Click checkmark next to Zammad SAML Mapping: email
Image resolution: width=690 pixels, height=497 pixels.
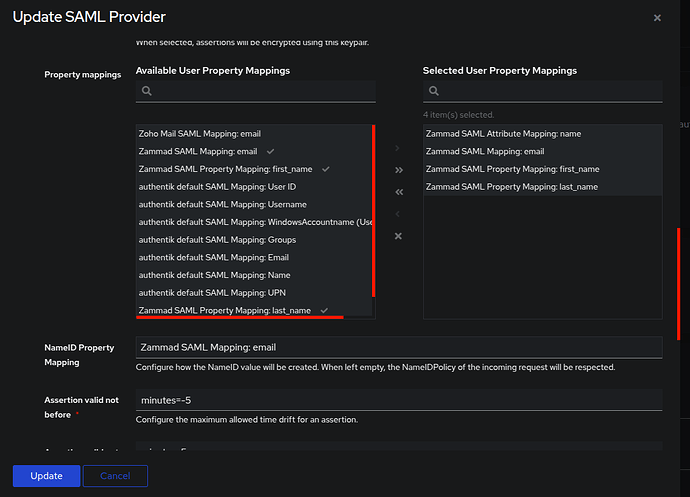click(270, 151)
